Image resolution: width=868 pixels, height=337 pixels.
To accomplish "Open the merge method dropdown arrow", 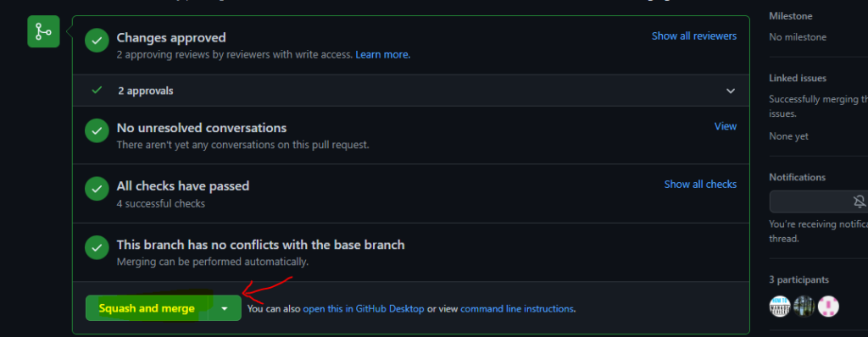I will (x=224, y=308).
